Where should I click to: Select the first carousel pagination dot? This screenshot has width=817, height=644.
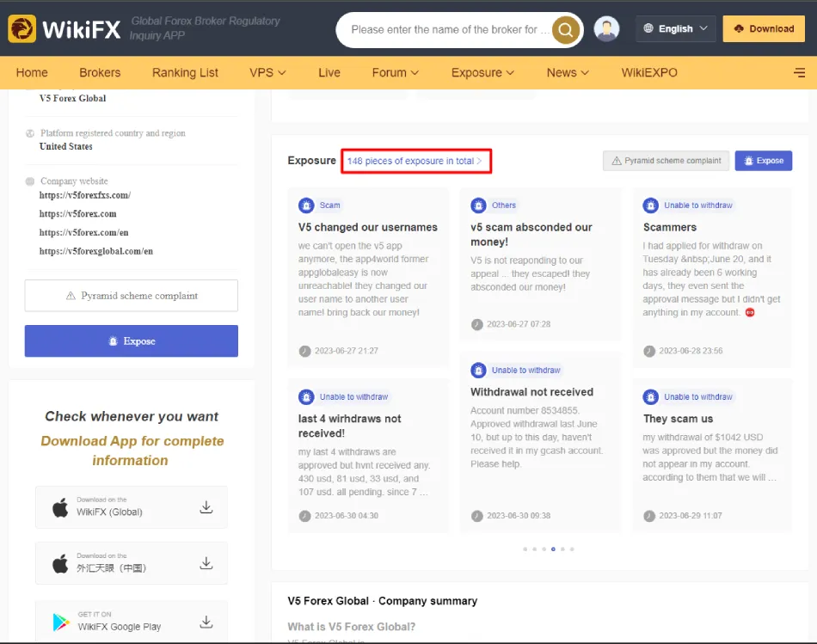pos(525,549)
